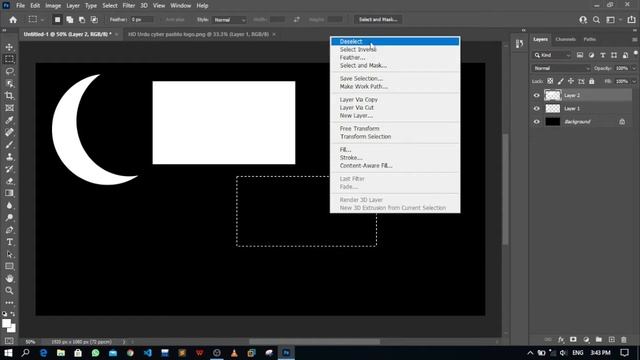
Task: Expand the Fill value dropdown
Action: (634, 81)
